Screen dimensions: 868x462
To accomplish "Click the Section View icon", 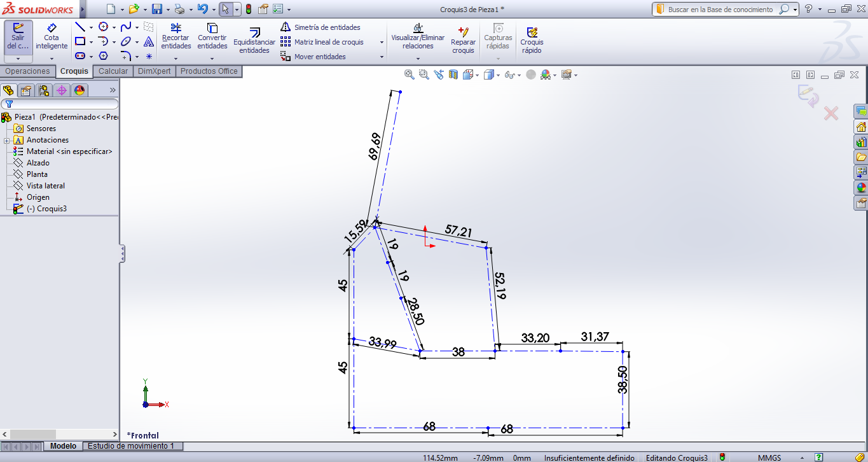I will [453, 74].
